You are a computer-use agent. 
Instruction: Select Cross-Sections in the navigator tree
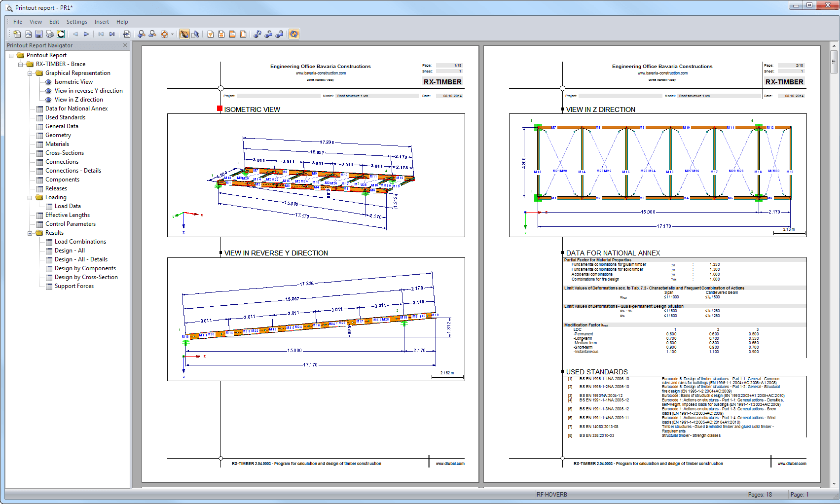(x=65, y=153)
